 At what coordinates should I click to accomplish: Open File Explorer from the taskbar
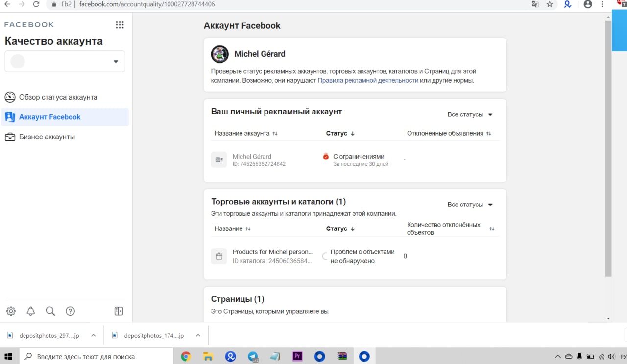[x=208, y=356]
